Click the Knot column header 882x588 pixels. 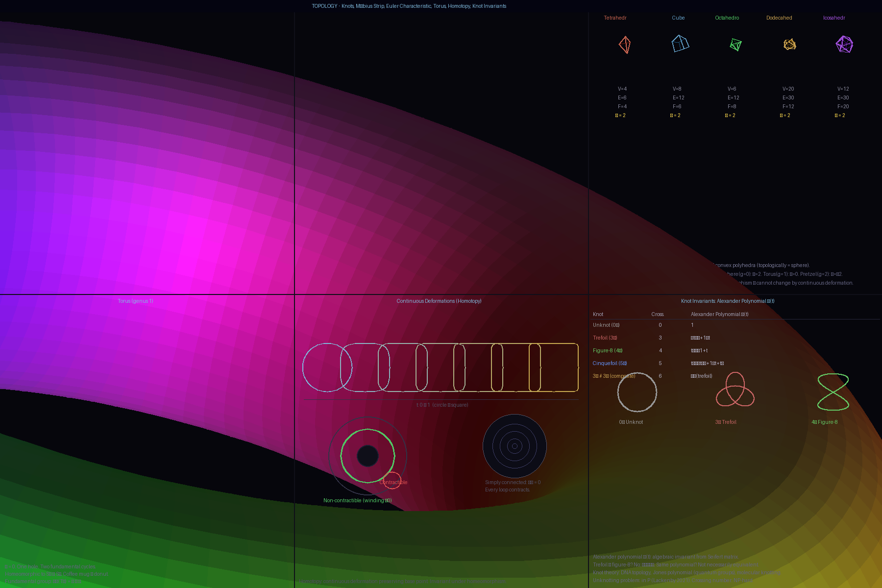598,314
